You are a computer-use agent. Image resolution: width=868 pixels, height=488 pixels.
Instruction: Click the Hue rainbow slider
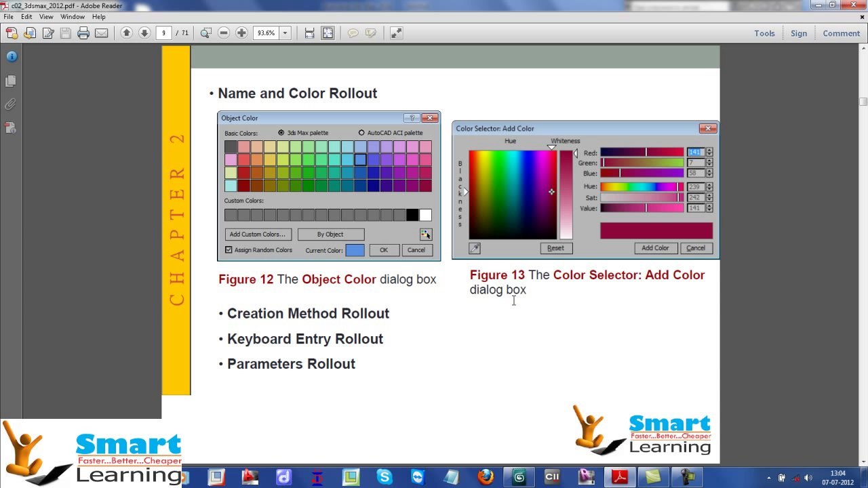(x=642, y=186)
